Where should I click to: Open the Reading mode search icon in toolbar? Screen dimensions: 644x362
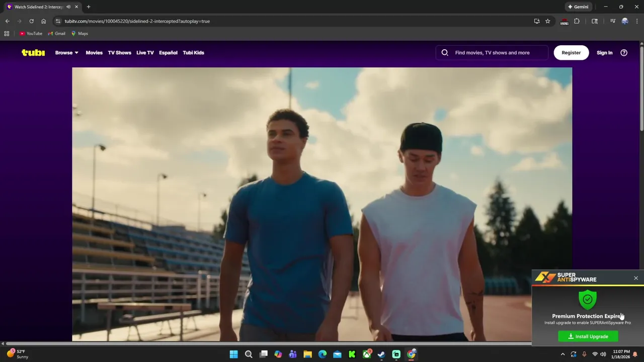595,21
